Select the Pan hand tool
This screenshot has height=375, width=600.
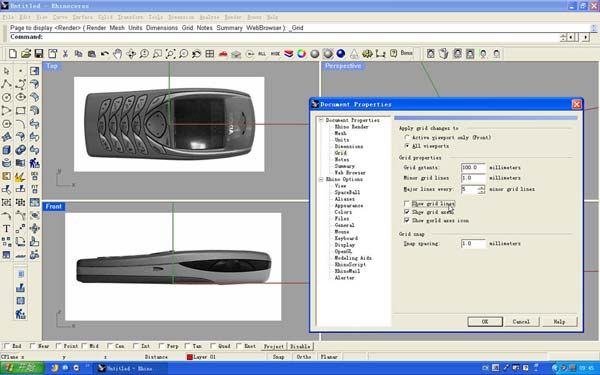117,54
